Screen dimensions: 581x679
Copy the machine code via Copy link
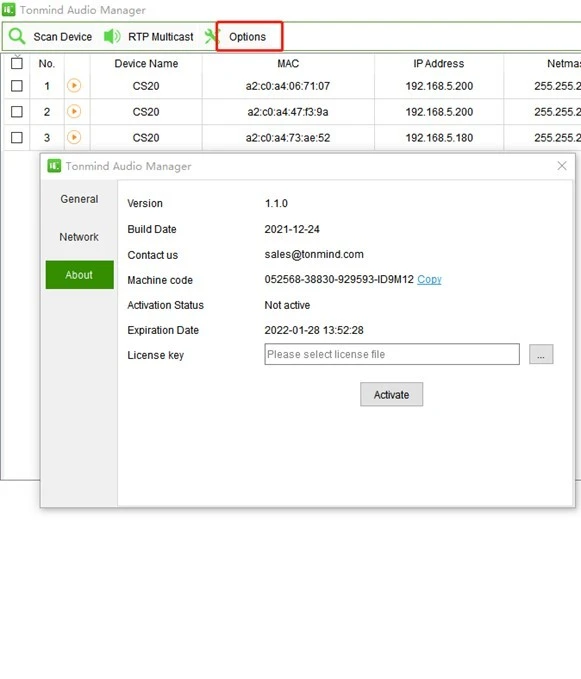[x=429, y=280]
